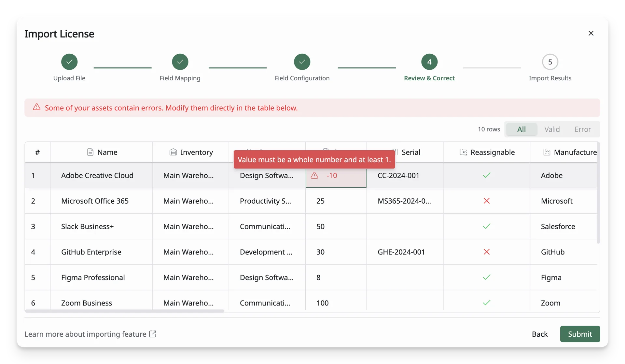Screen dimensions: 625x364
Task: Click the warehouse icon beside the Inventory header
Action: tap(173, 152)
